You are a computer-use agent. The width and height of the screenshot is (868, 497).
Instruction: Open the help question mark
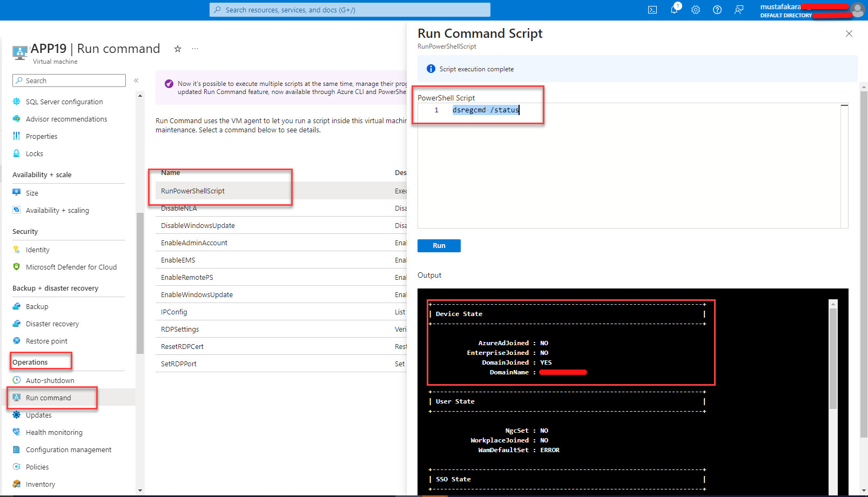(717, 10)
